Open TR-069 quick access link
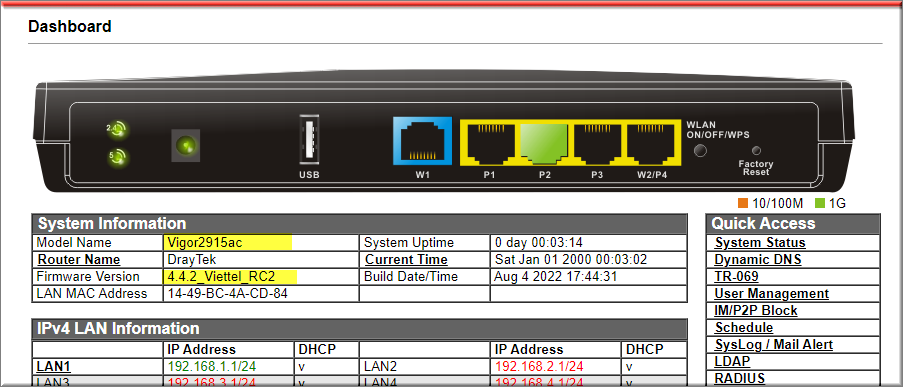903x387 pixels. tap(737, 277)
